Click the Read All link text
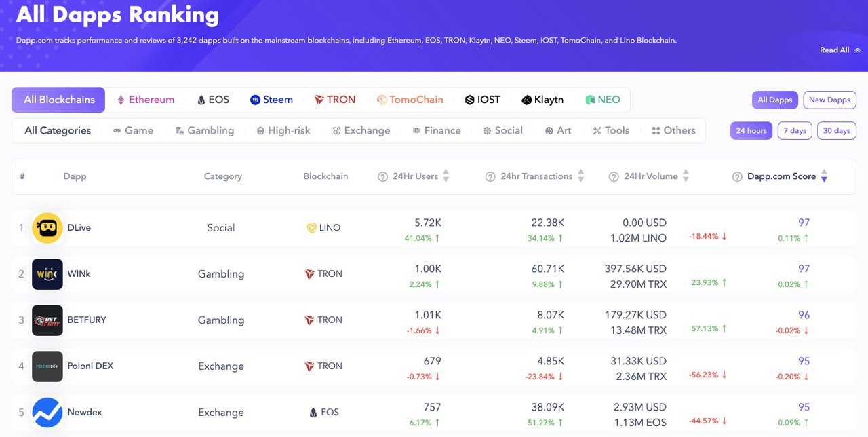The height and width of the screenshot is (437, 868). click(834, 50)
